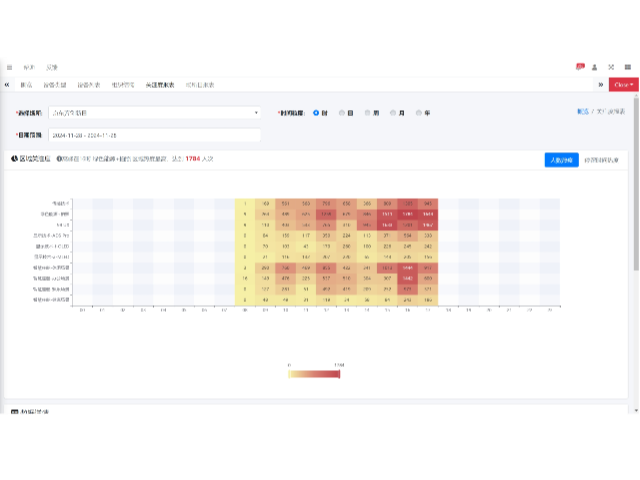The height and width of the screenshot is (480, 640).
Task: Open the red notification message icon
Action: click(x=580, y=67)
